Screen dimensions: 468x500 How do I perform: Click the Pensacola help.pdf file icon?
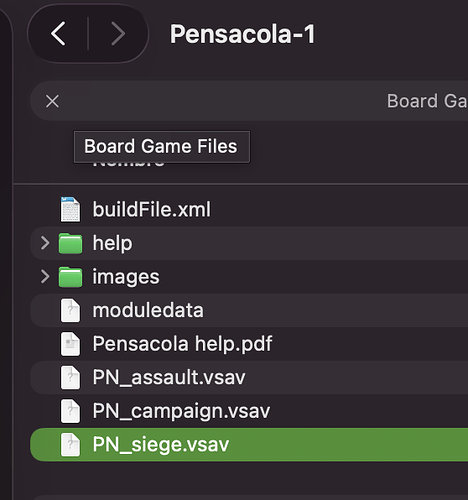pyautogui.click(x=70, y=344)
